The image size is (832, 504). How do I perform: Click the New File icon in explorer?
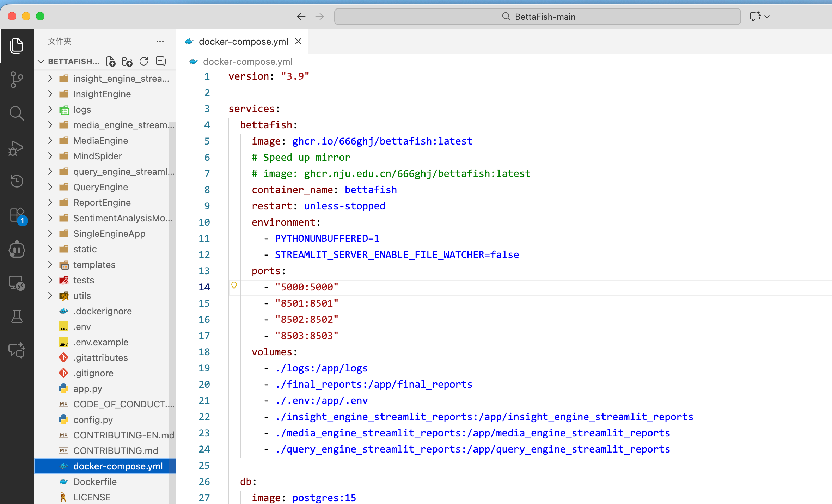click(x=111, y=62)
